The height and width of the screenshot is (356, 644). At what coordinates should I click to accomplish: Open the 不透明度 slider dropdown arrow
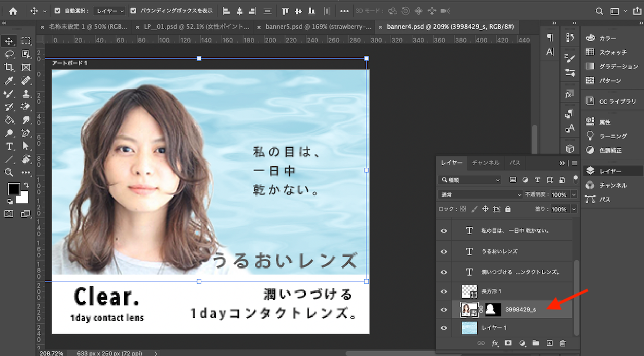[574, 195]
